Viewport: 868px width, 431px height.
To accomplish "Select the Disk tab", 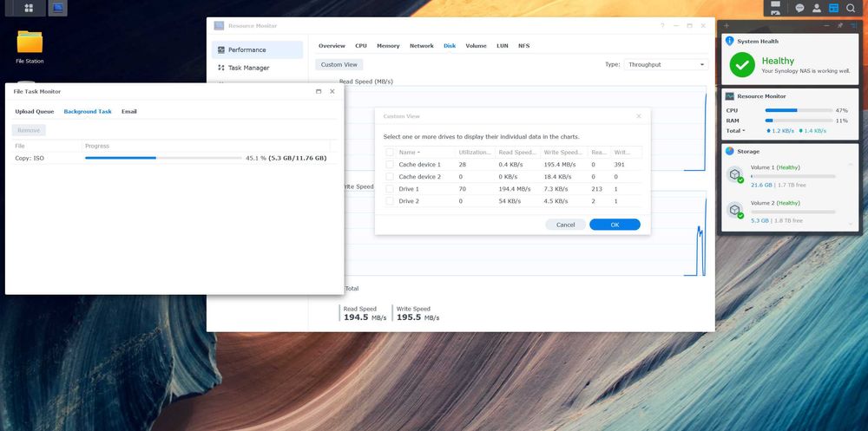I will pos(450,46).
